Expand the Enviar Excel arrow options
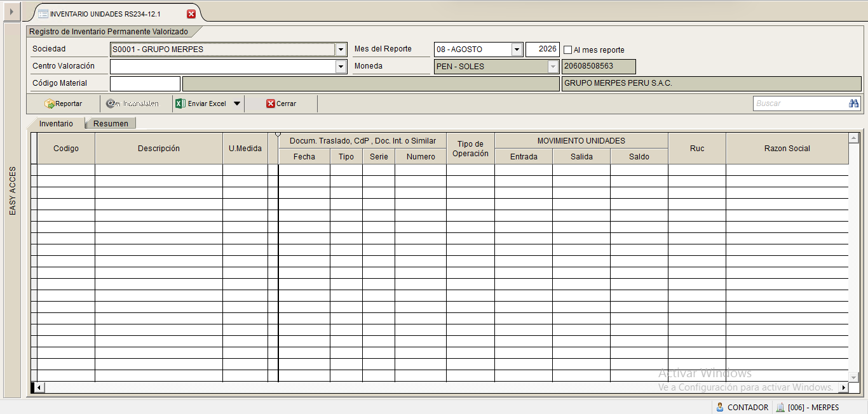The image size is (868, 414). coord(237,103)
